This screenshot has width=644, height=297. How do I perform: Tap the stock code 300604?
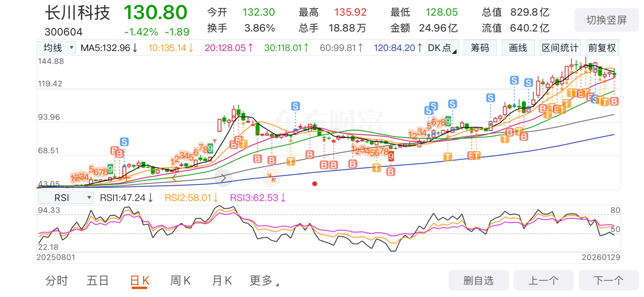point(64,32)
